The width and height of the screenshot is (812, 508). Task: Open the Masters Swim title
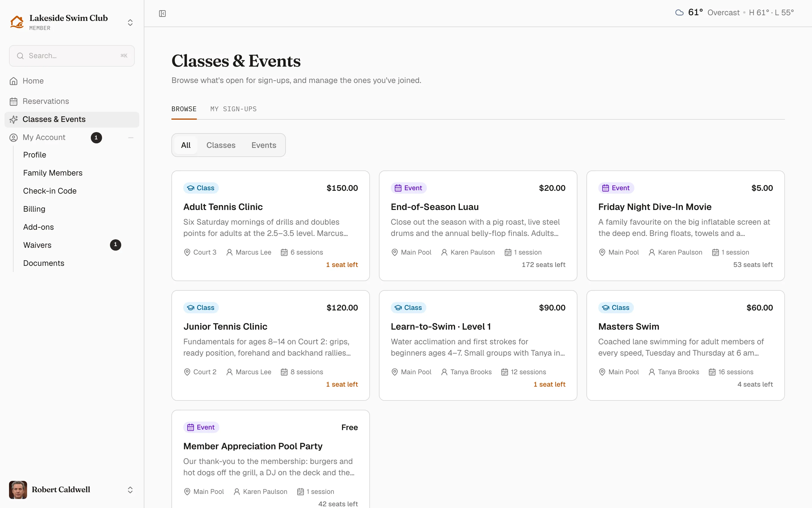point(628,327)
